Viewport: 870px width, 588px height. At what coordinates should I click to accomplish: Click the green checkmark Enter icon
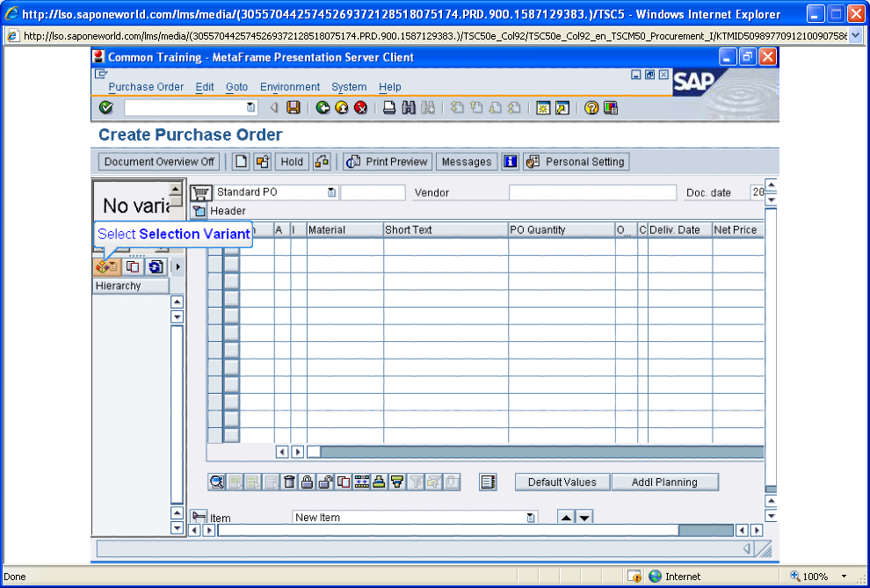click(106, 107)
